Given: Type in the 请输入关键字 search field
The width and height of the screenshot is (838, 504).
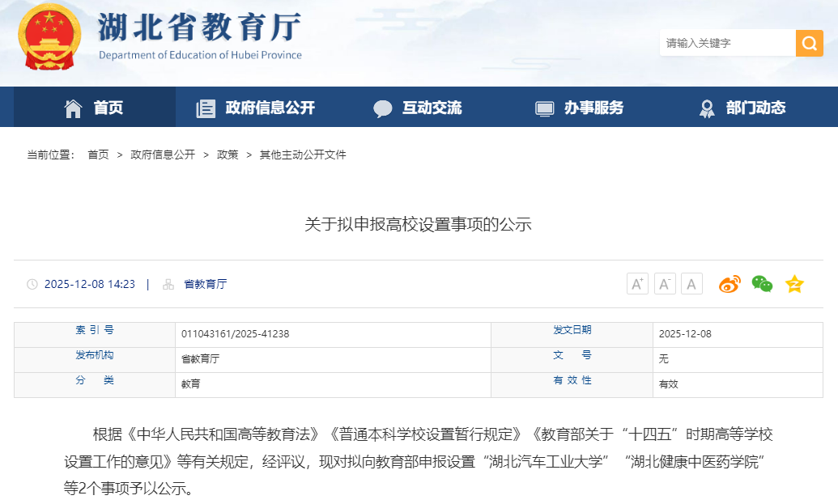Looking at the screenshot, I should point(726,43).
